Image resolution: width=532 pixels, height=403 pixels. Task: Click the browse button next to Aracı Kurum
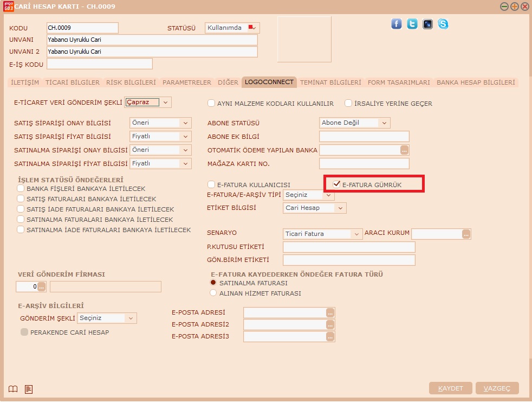click(x=466, y=234)
